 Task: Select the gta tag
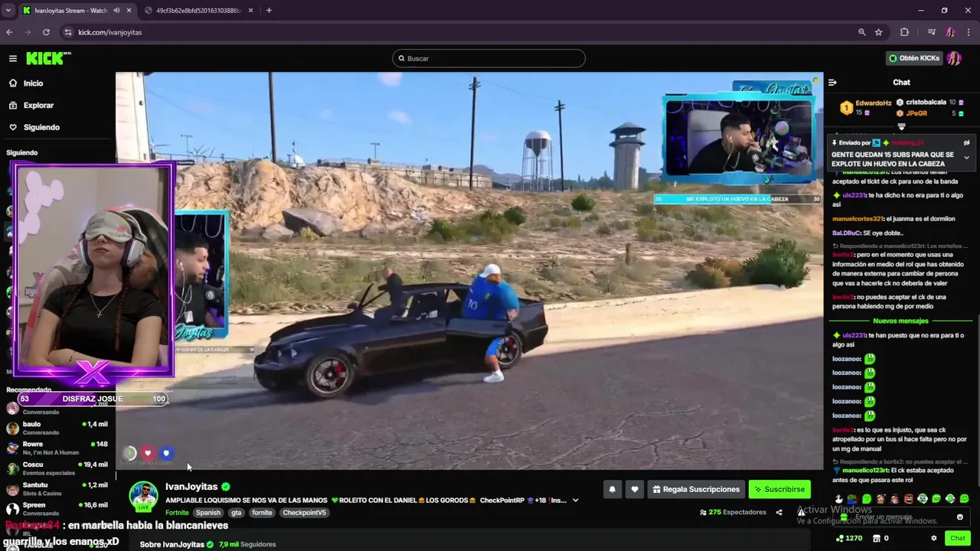point(237,513)
